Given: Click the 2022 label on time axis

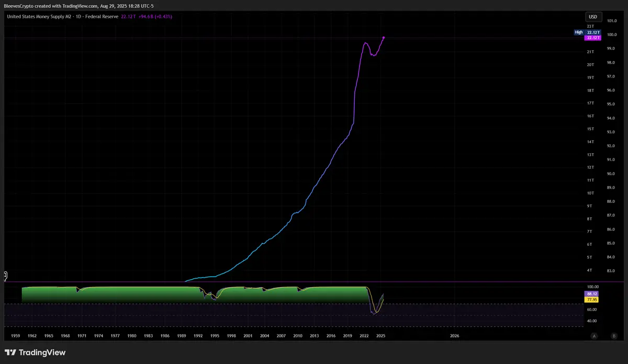Looking at the screenshot, I should click(364, 336).
